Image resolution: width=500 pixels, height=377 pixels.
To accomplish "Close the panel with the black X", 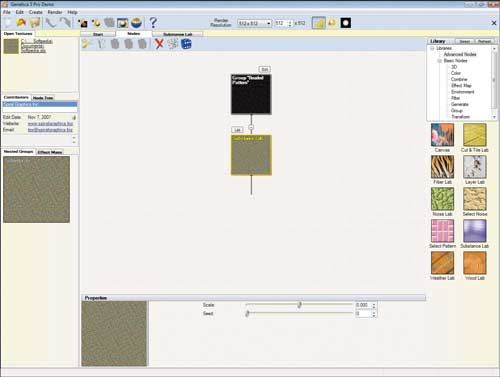I will point(494,23).
